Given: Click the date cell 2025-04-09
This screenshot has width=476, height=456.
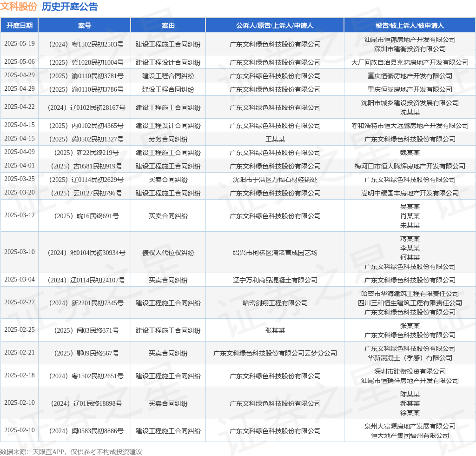Looking at the screenshot, I should 20,152.
